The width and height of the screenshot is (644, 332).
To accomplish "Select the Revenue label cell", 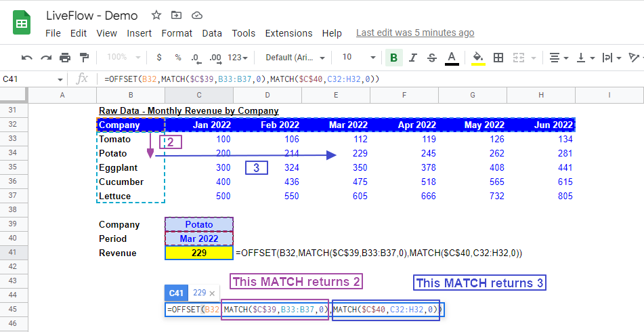I will click(x=131, y=253).
